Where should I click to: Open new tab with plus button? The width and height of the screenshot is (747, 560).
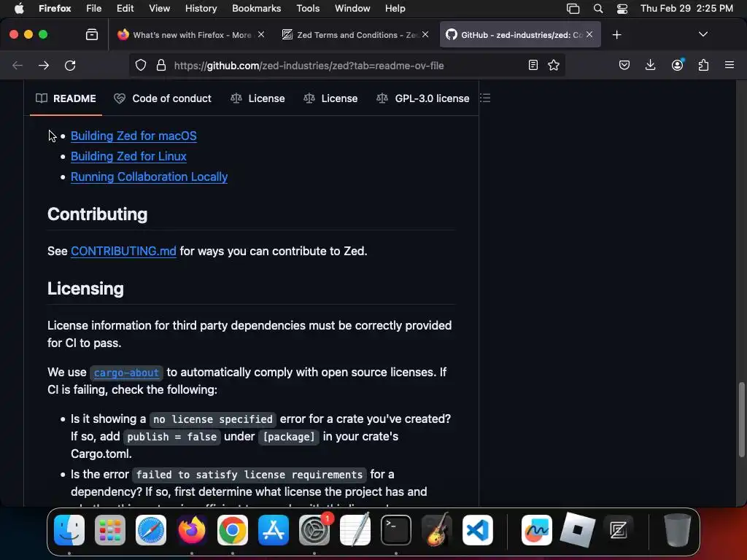[617, 35]
